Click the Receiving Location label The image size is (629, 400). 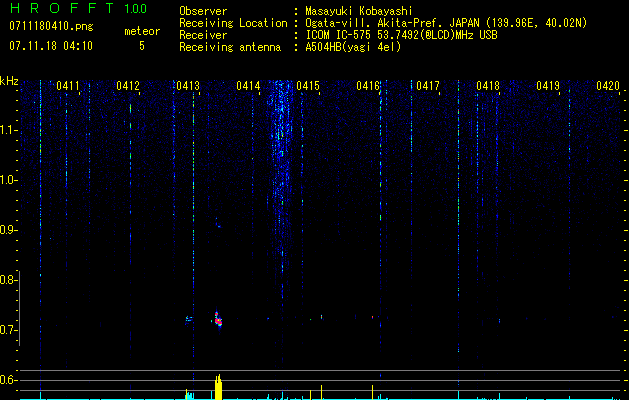[x=233, y=23]
